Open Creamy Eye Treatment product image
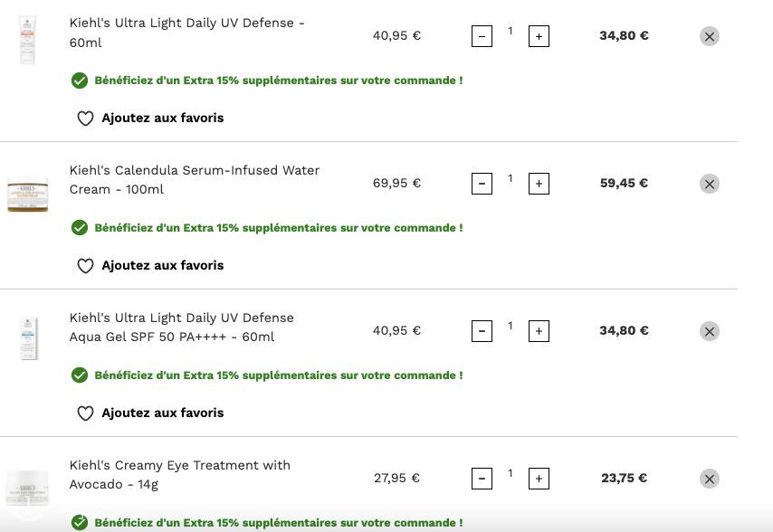Screen dimensions: 773x532 pyautogui.click(x=27, y=488)
